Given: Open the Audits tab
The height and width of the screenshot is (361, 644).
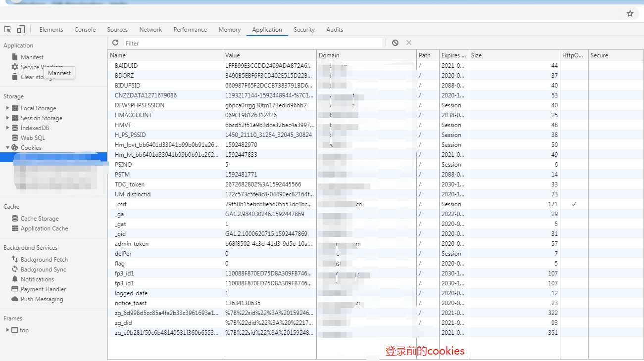Looking at the screenshot, I should click(x=335, y=30).
